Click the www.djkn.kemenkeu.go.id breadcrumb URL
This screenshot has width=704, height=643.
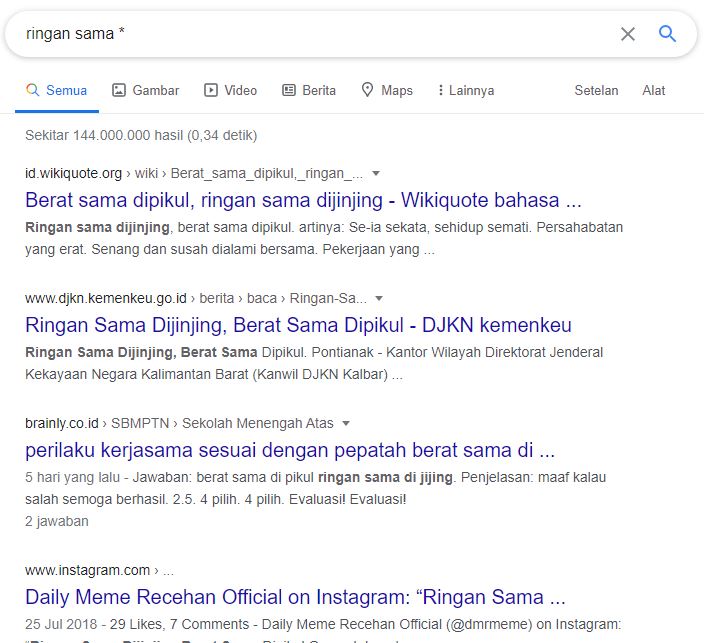pos(196,298)
